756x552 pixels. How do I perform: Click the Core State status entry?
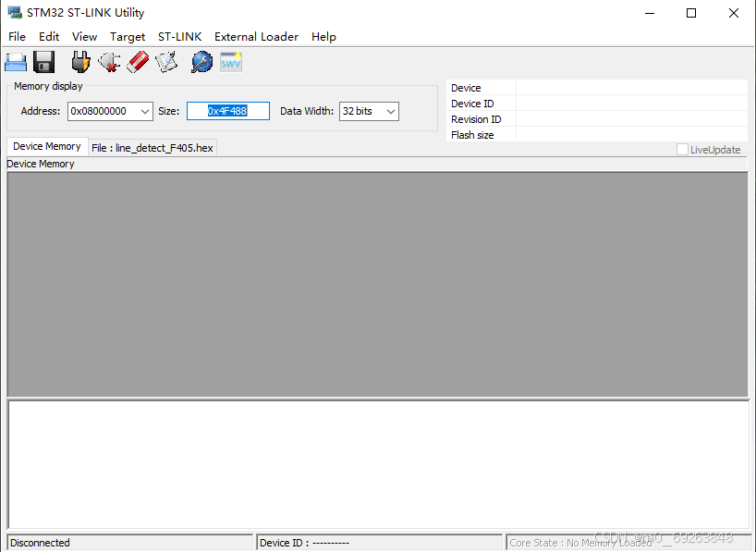tap(627, 543)
